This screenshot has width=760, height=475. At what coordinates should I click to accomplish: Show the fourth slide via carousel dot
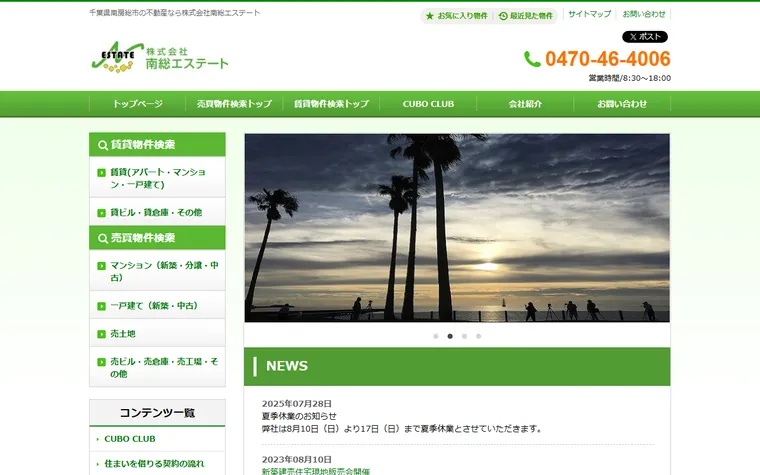(x=478, y=336)
